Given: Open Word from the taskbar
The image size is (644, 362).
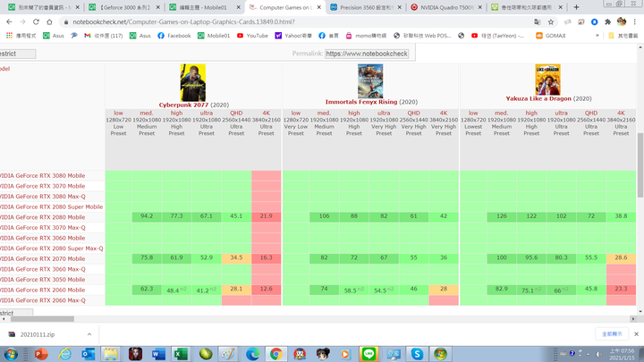Looking at the screenshot, I should (158, 354).
